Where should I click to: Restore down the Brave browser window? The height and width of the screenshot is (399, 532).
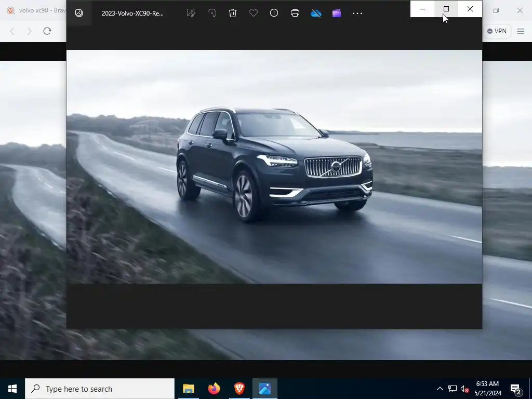tap(496, 10)
